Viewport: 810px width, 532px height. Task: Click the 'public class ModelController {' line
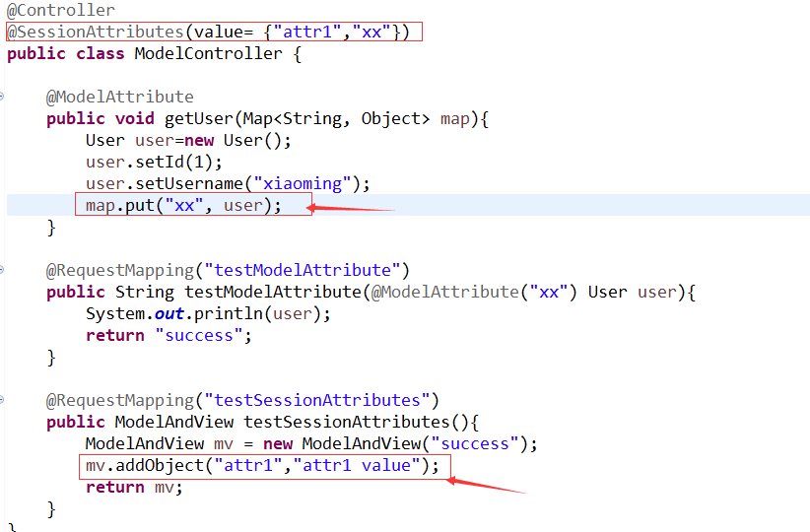155,54
